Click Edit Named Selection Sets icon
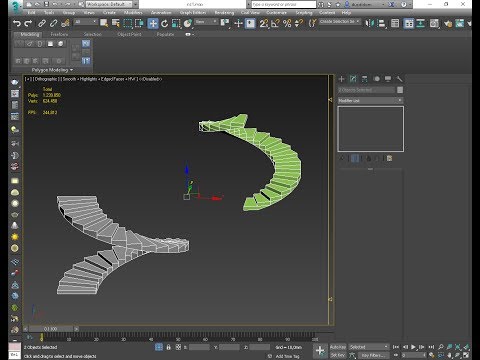This screenshot has height=360, width=480. point(312,23)
